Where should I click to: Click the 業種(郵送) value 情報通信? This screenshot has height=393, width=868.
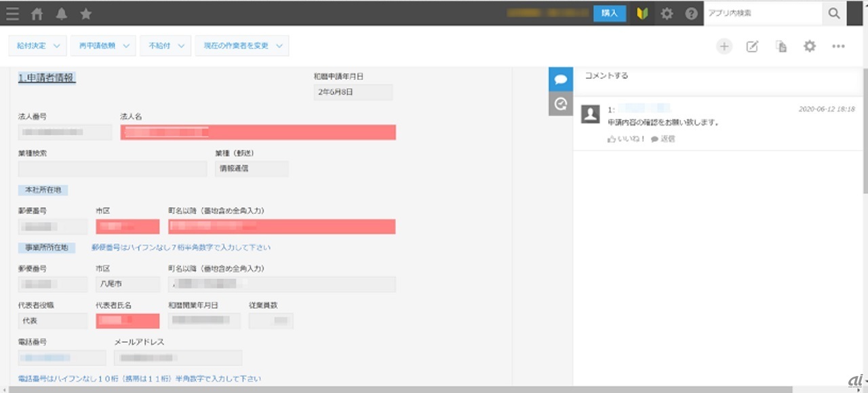pyautogui.click(x=252, y=169)
